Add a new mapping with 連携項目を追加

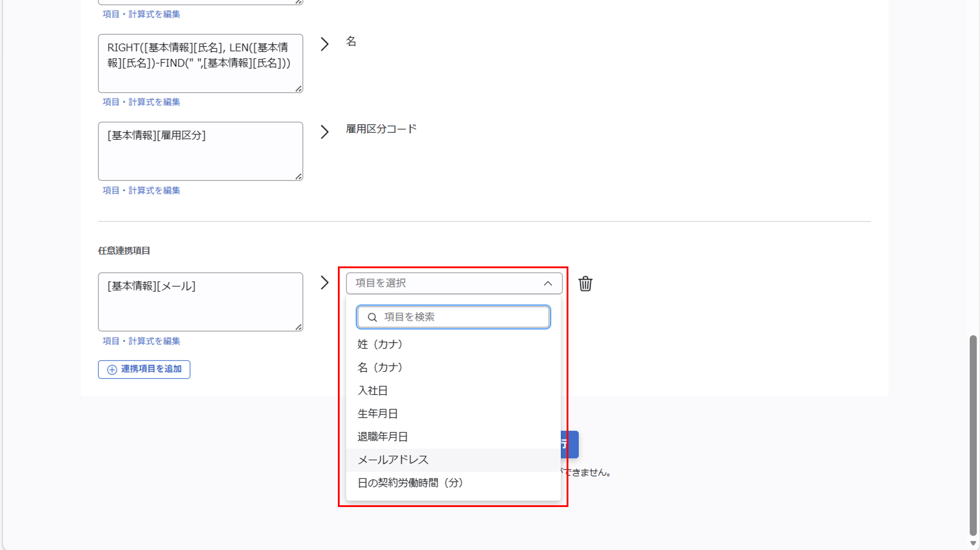click(144, 370)
